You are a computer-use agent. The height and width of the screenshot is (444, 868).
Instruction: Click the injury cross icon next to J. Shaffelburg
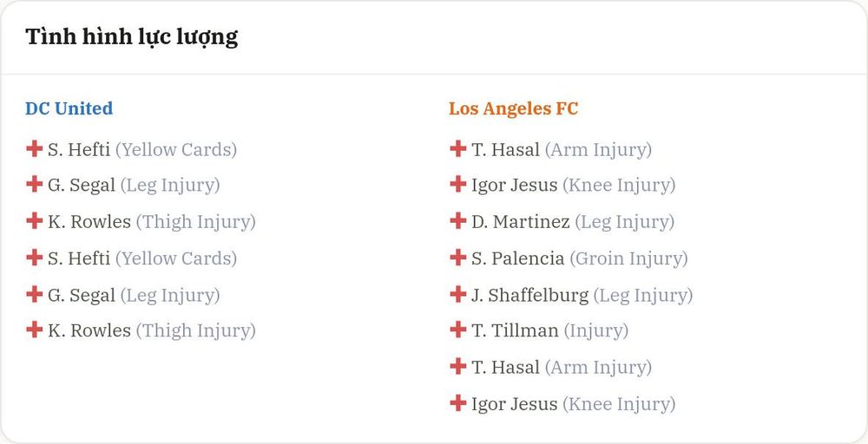coord(457,294)
